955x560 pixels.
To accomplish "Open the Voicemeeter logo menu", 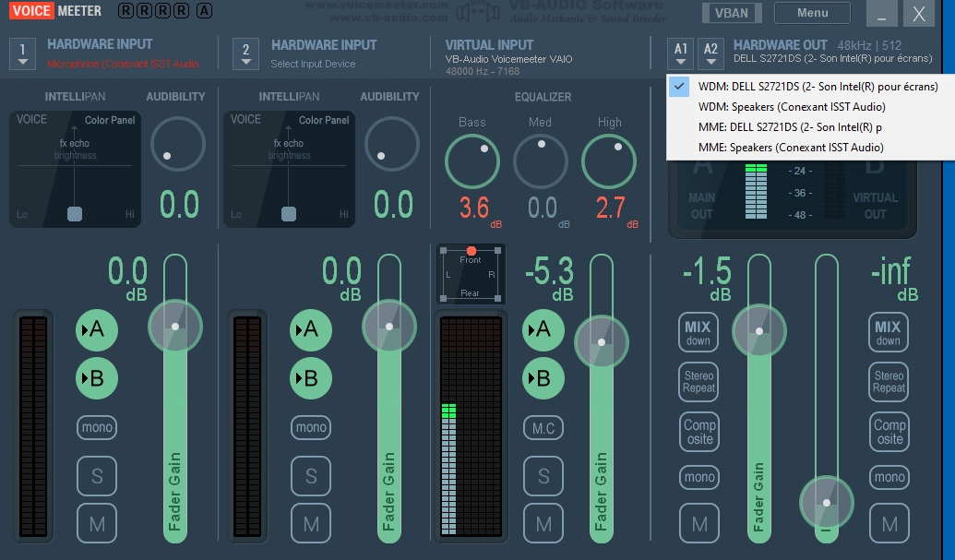I will pos(55,11).
